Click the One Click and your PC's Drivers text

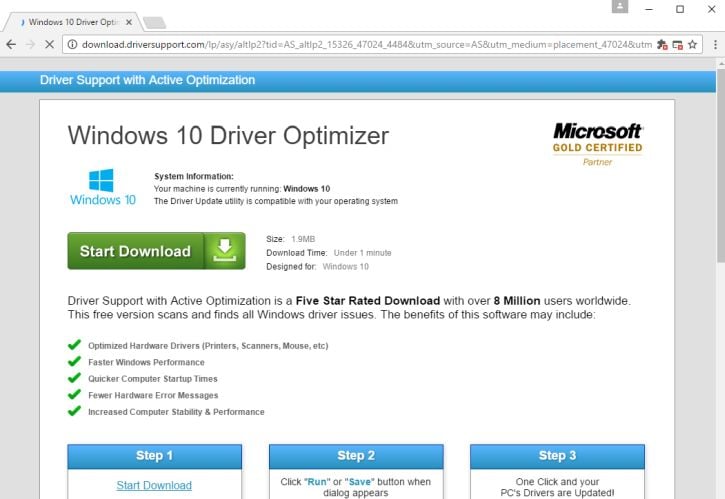[x=557, y=487]
